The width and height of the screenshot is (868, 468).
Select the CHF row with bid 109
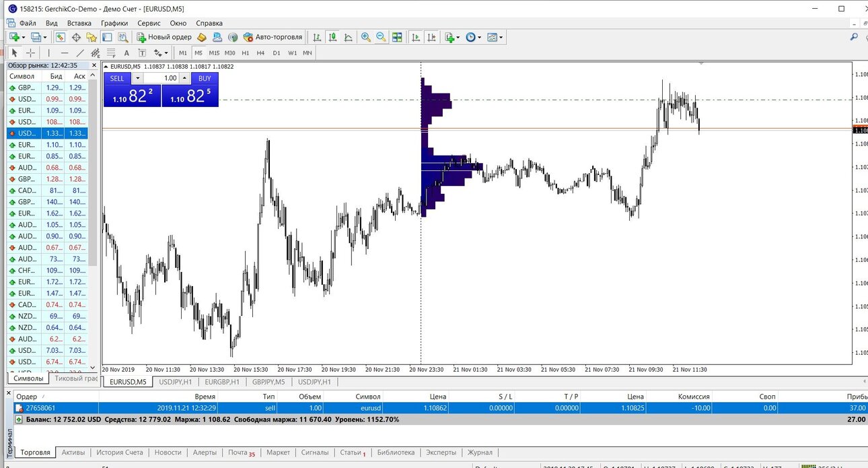pos(47,271)
